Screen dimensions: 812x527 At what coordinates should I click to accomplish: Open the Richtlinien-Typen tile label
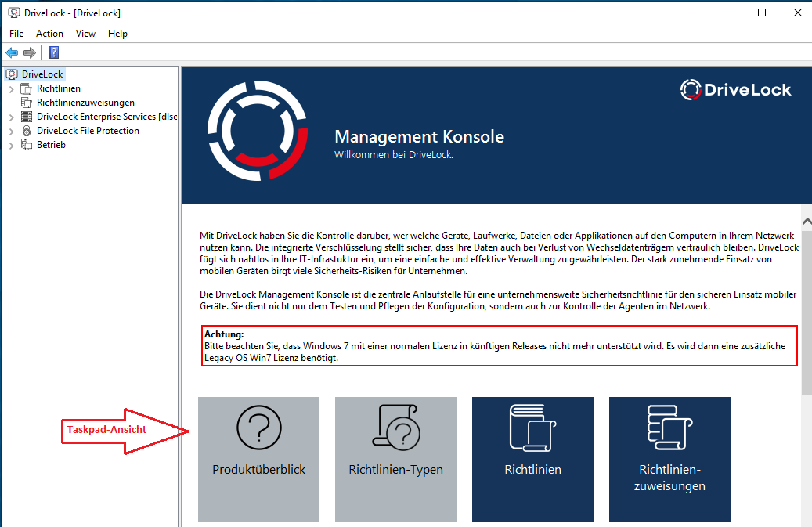[x=396, y=470]
